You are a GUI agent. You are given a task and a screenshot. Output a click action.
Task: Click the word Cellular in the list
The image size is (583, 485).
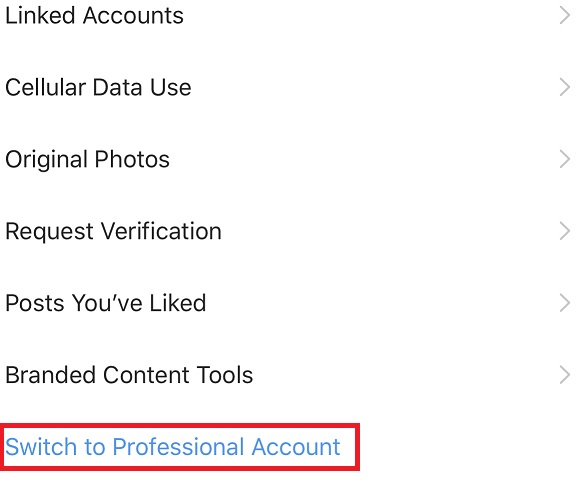pyautogui.click(x=45, y=87)
